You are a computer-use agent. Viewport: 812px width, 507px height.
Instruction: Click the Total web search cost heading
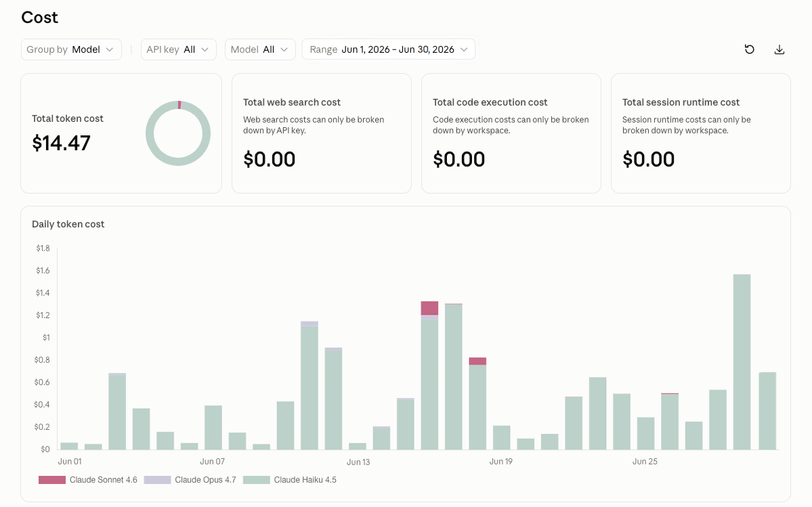(x=292, y=102)
